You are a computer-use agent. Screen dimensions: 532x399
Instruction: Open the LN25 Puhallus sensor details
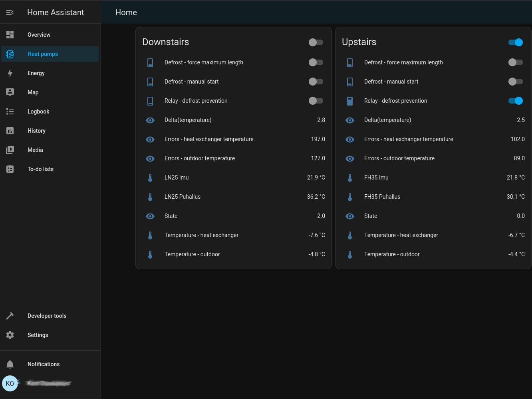point(183,197)
